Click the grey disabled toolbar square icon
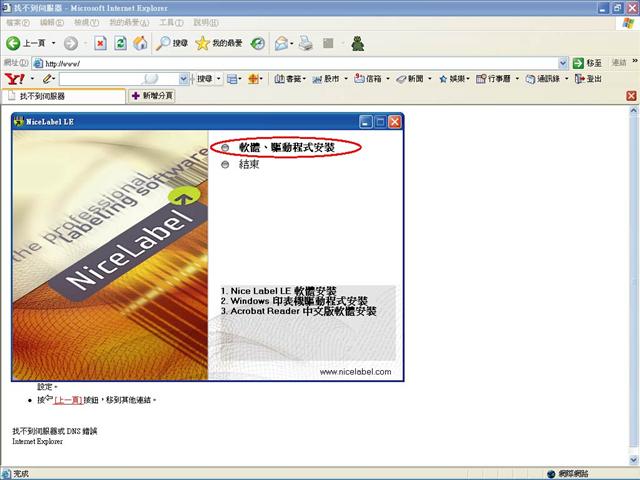 coord(328,43)
